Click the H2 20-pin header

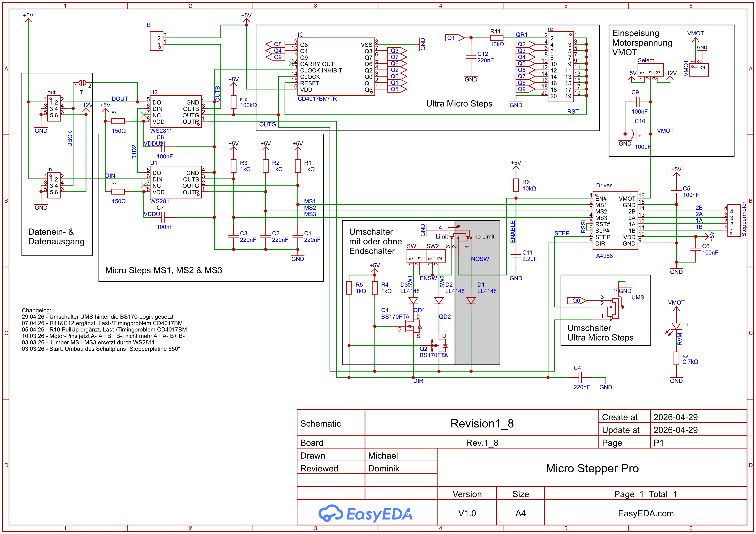pyautogui.click(x=561, y=67)
